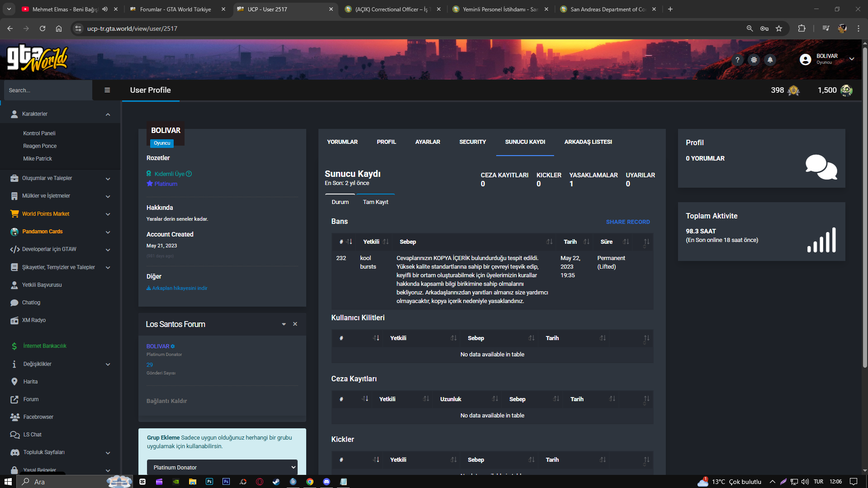This screenshot has width=868, height=488.
Task: Download via Arkaplan hikayesini indir link
Action: click(177, 288)
